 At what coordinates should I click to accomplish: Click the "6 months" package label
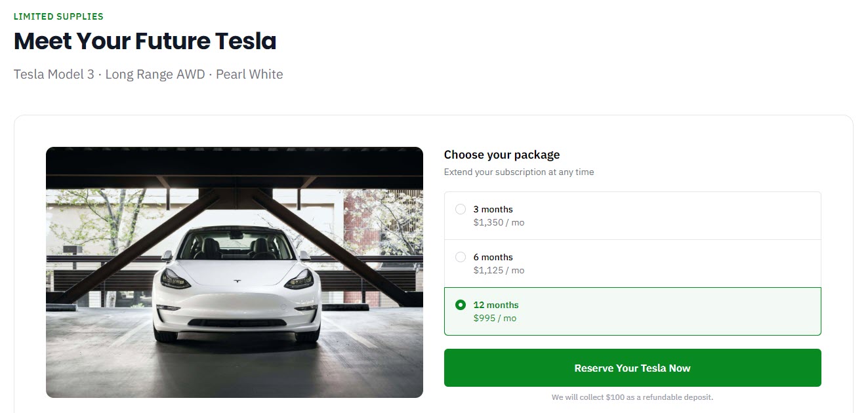493,257
